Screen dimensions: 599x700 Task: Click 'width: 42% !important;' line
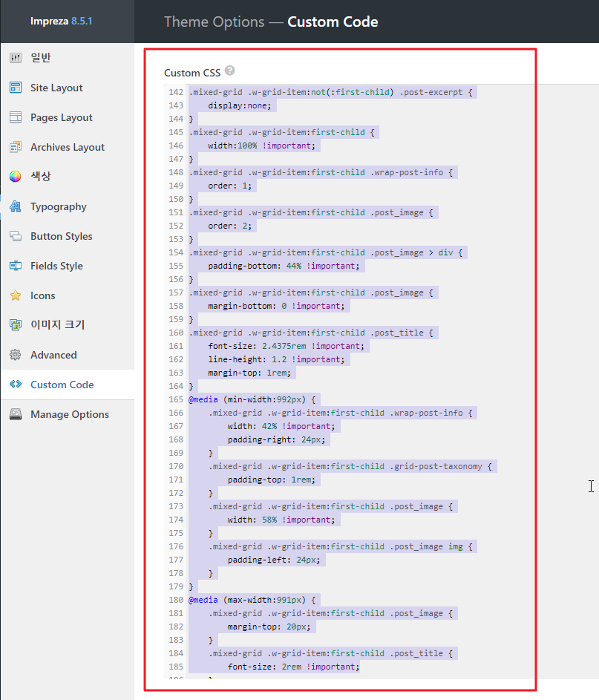coord(281,426)
